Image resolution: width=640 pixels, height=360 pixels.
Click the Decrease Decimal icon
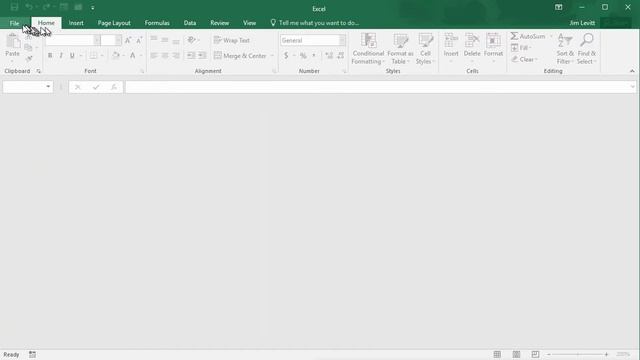(x=340, y=56)
